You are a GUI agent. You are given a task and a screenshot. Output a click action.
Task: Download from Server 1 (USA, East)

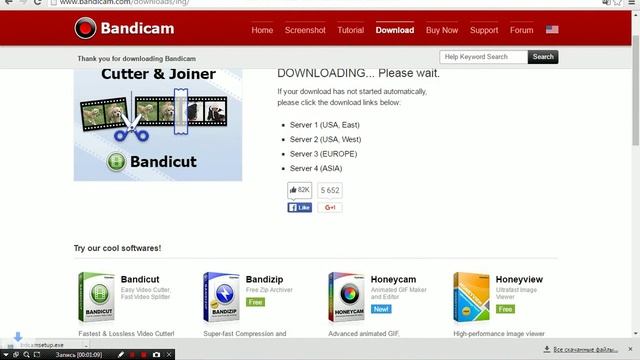tap(324, 125)
